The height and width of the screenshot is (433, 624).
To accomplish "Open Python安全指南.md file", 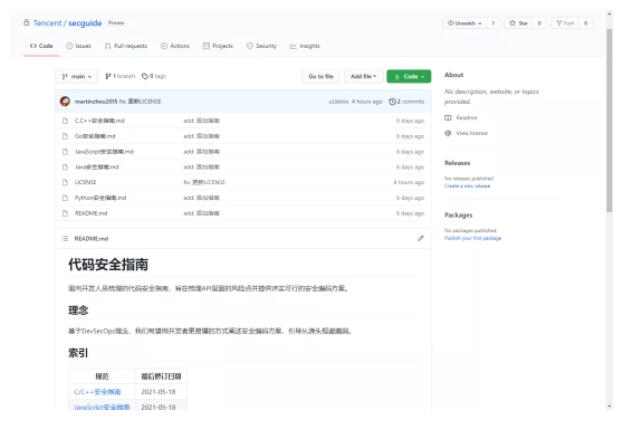I will pyautogui.click(x=100, y=198).
